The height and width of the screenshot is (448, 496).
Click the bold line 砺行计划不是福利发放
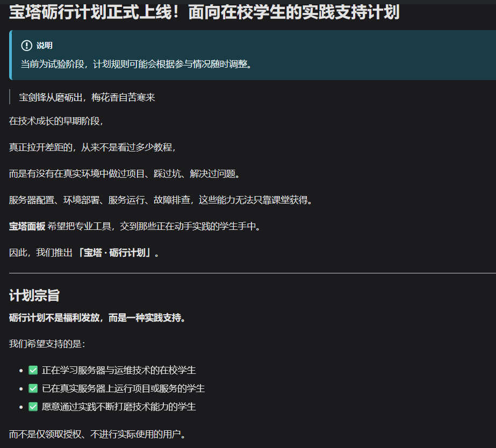pyautogui.click(x=97, y=317)
